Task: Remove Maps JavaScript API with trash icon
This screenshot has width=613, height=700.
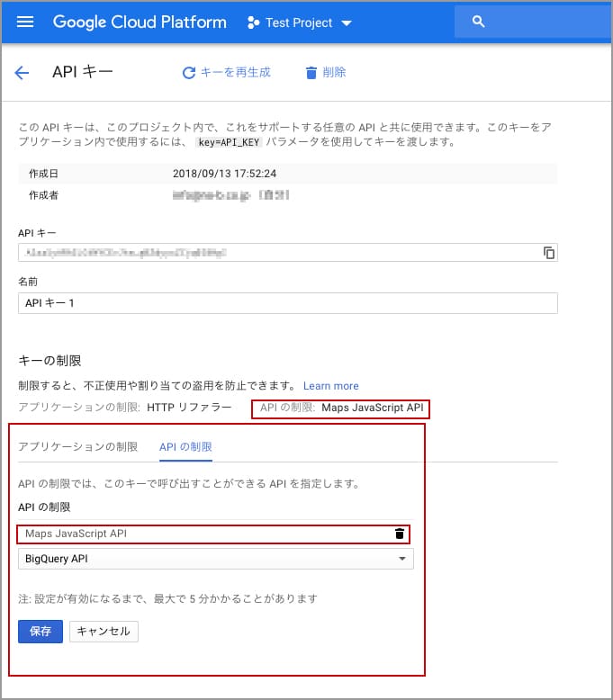Action: tap(400, 534)
